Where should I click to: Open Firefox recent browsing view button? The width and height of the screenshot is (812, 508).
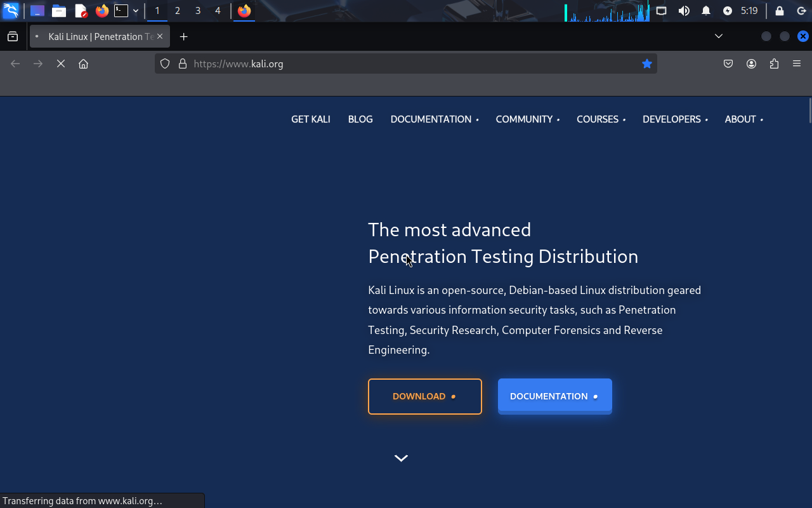(13, 37)
